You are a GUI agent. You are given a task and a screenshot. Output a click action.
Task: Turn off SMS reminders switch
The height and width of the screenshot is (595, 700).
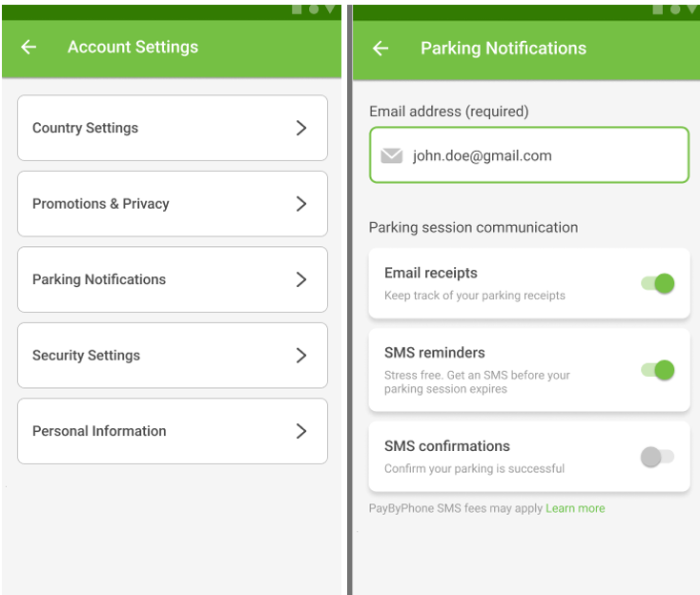[x=658, y=370]
